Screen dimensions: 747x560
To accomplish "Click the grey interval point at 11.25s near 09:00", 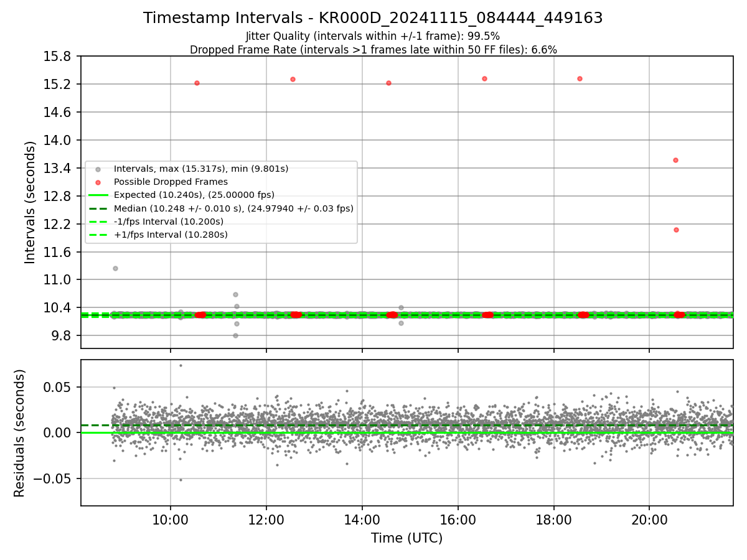I will pos(115,268).
